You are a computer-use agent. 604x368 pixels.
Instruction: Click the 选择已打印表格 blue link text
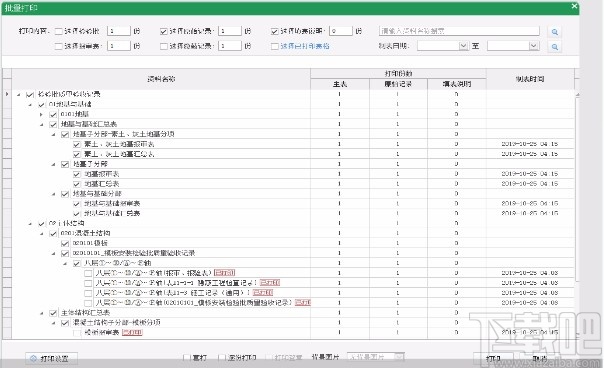point(305,46)
